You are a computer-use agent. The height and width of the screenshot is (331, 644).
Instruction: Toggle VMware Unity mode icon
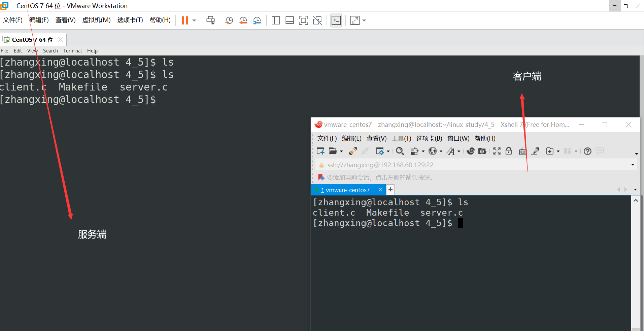[x=317, y=21]
